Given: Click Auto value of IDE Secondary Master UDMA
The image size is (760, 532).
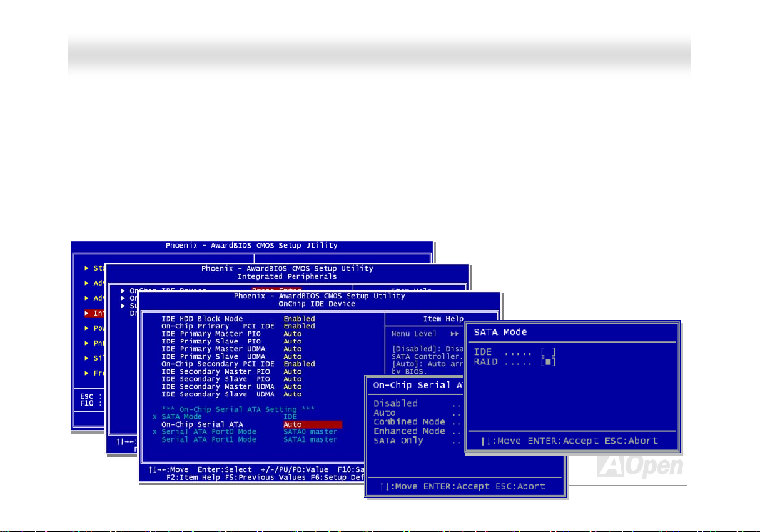Looking at the screenshot, I should (292, 387).
